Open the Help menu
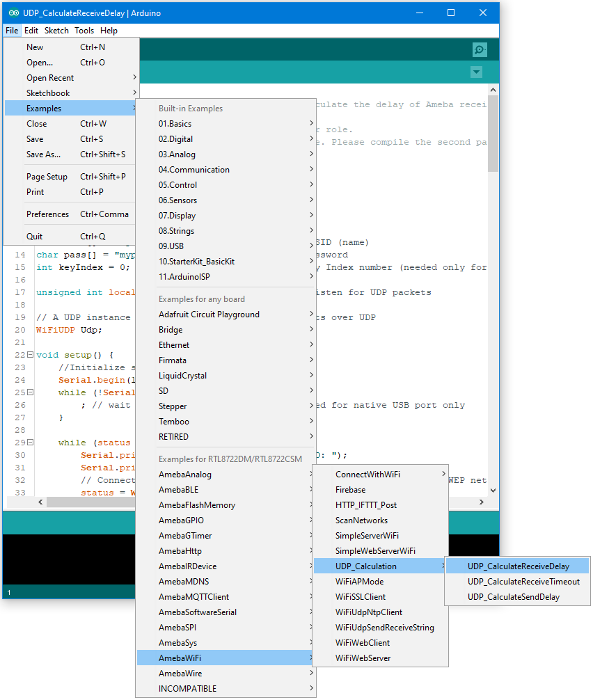The image size is (593, 700). [x=109, y=31]
